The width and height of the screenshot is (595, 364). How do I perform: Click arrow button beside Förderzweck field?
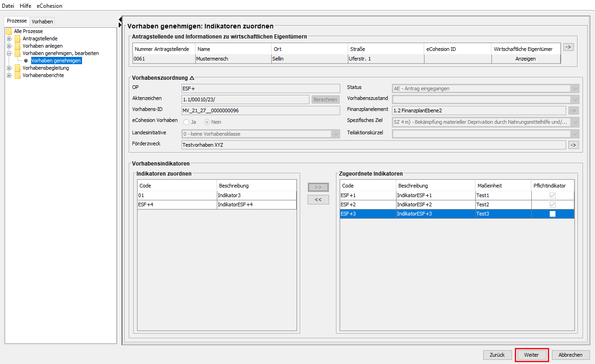click(x=573, y=145)
